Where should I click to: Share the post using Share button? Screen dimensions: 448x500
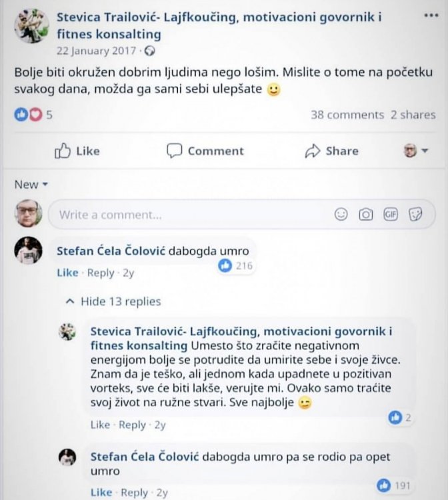coord(331,151)
